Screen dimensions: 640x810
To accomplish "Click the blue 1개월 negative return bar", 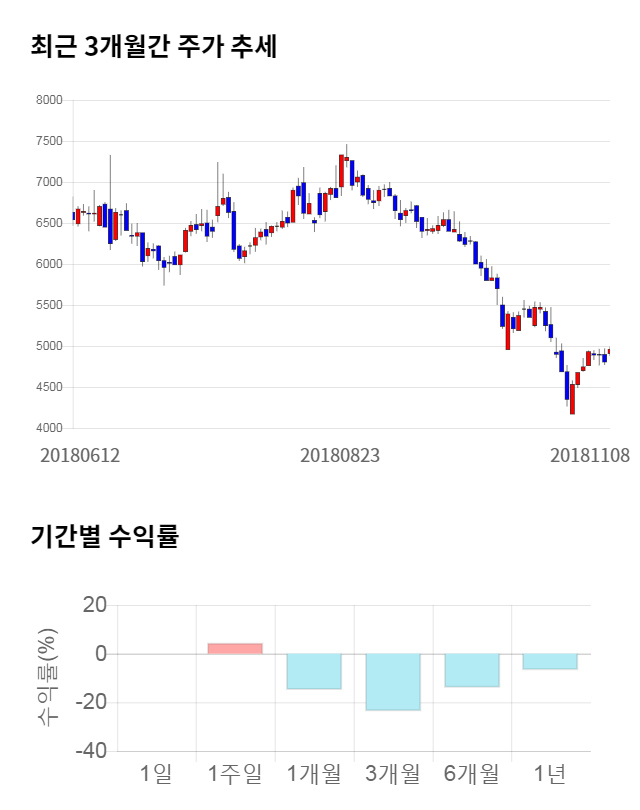I will [x=314, y=671].
